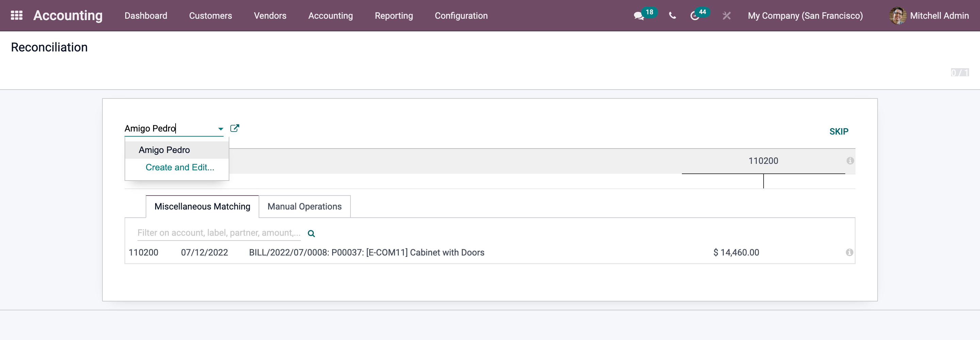Click the filter on account input field
980x340 pixels.
[219, 233]
